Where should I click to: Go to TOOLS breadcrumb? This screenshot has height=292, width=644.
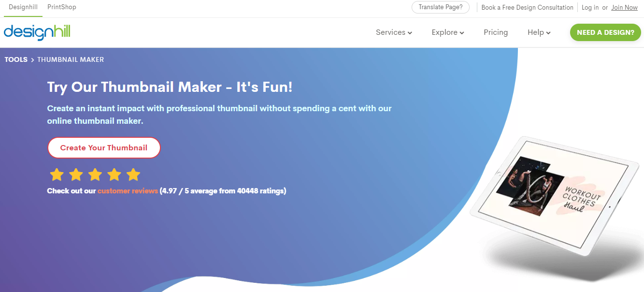point(16,59)
